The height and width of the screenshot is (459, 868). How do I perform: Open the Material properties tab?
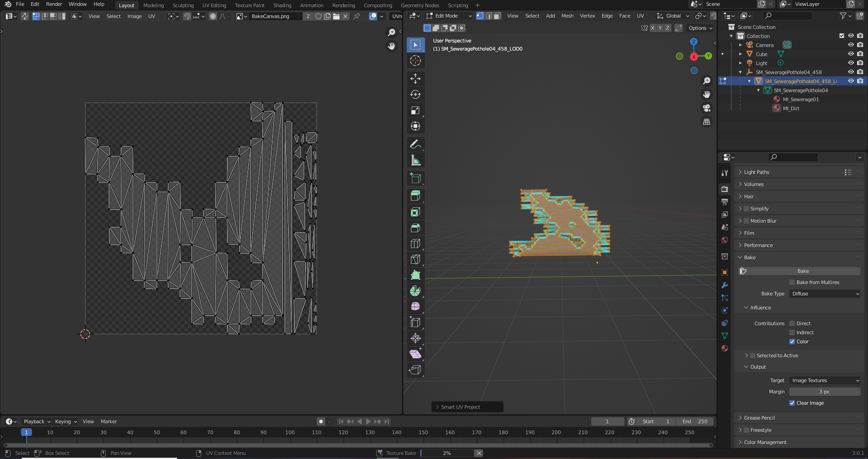(x=725, y=348)
